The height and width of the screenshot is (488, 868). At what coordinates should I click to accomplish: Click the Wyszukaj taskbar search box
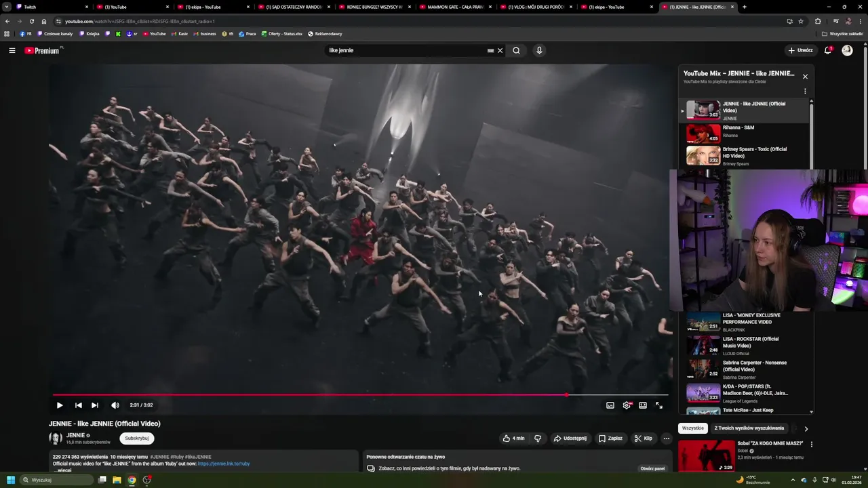[57, 480]
